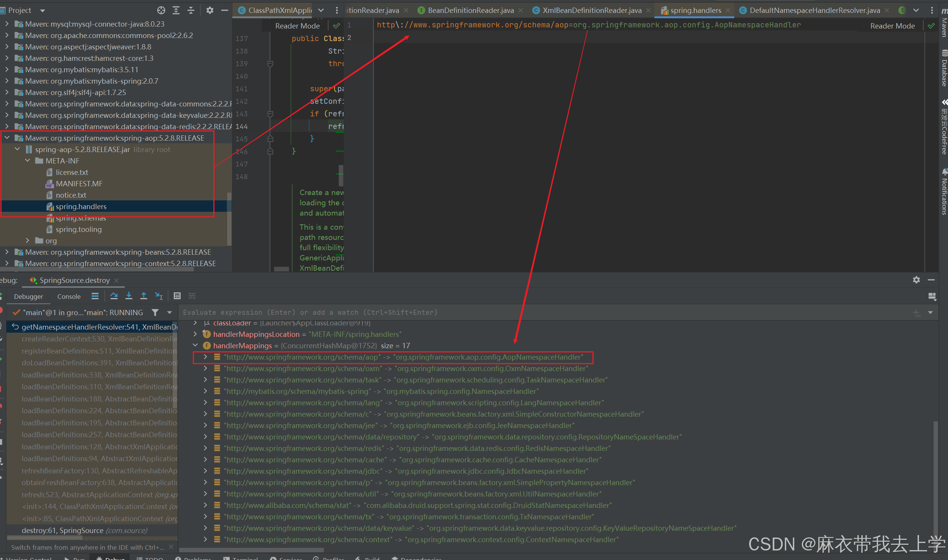The image size is (948, 560).
Task: Click the Step Over debugger icon
Action: 114,296
